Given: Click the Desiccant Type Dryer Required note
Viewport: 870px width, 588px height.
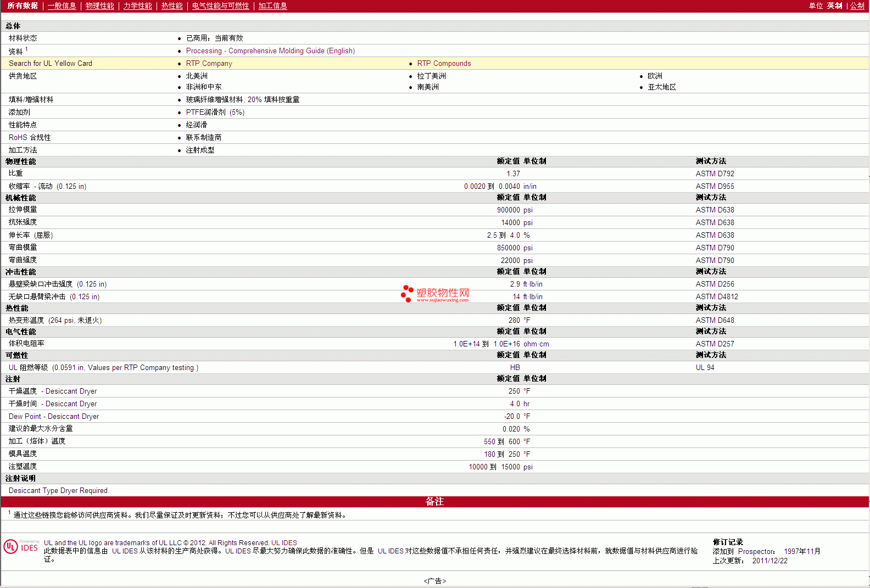Looking at the screenshot, I should click(x=59, y=490).
